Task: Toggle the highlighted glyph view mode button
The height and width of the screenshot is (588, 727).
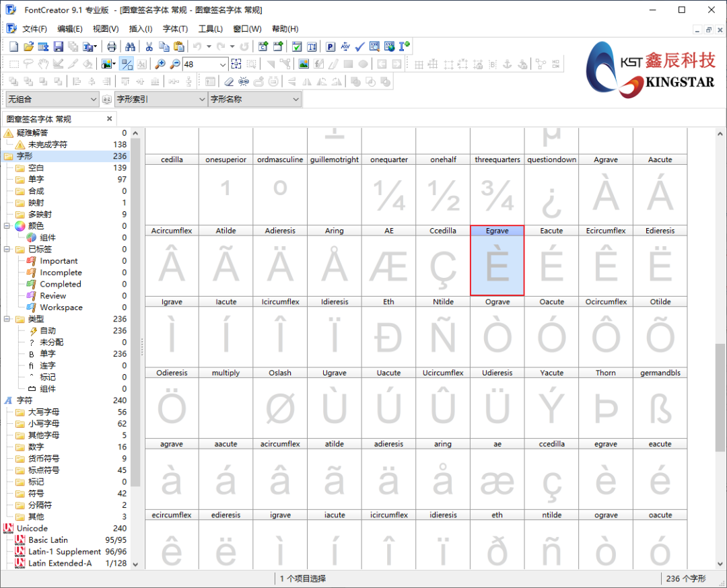Action: pos(126,64)
